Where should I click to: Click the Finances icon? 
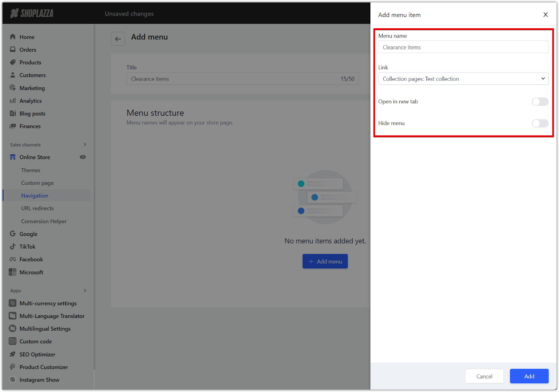(x=13, y=126)
